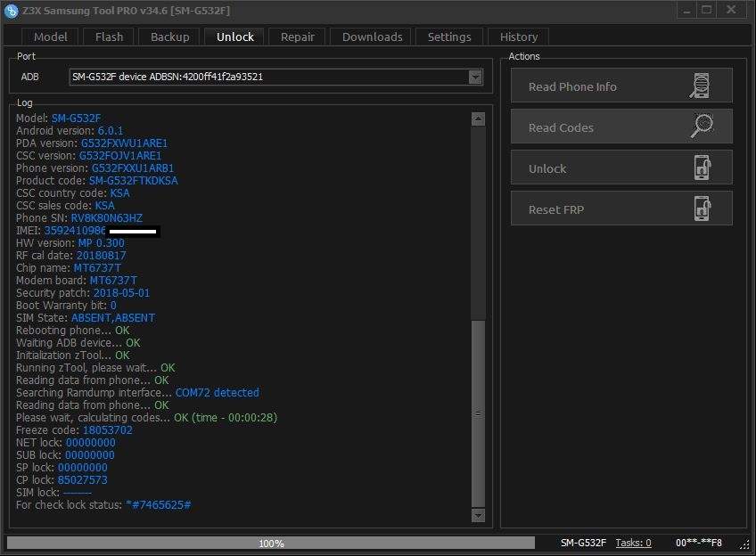
Task: Select the Unlock tab
Action: (234, 37)
